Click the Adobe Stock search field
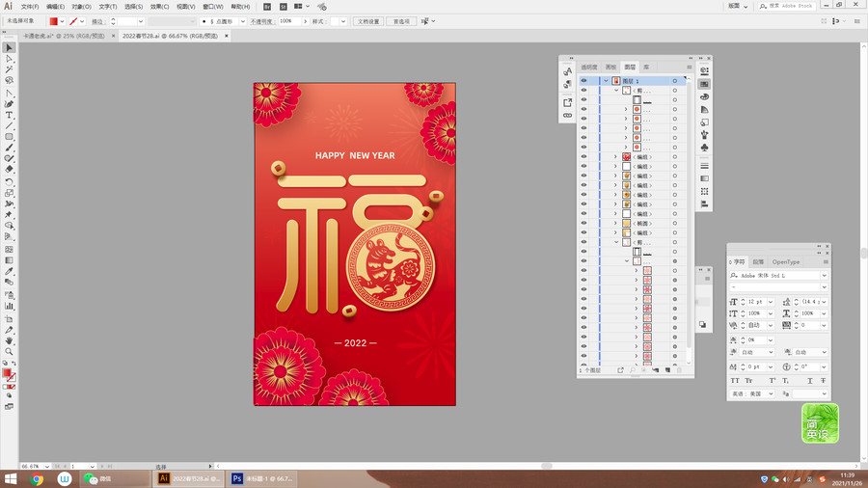Screen dimensions: 868x488 click(788, 6)
